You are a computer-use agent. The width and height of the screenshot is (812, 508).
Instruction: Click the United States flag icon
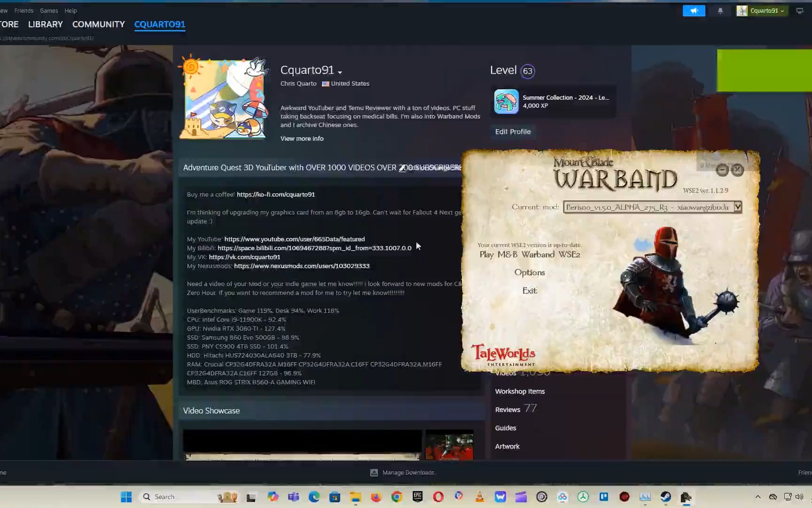coord(325,84)
